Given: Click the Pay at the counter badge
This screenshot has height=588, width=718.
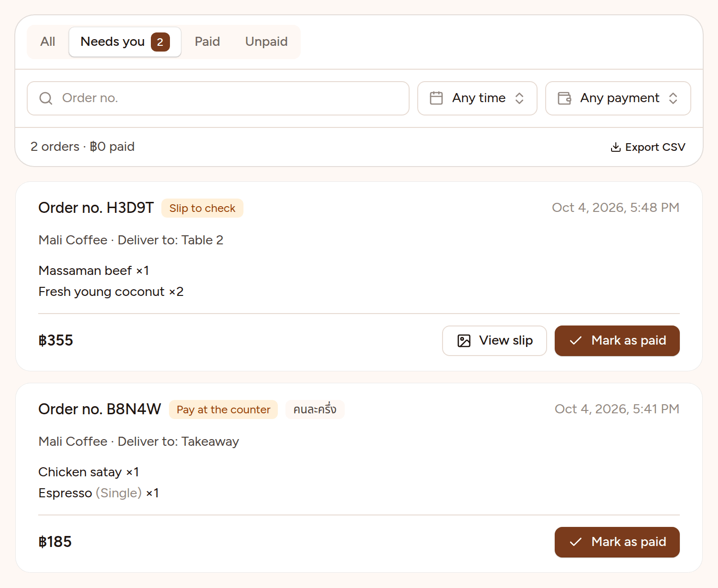Looking at the screenshot, I should 223,409.
